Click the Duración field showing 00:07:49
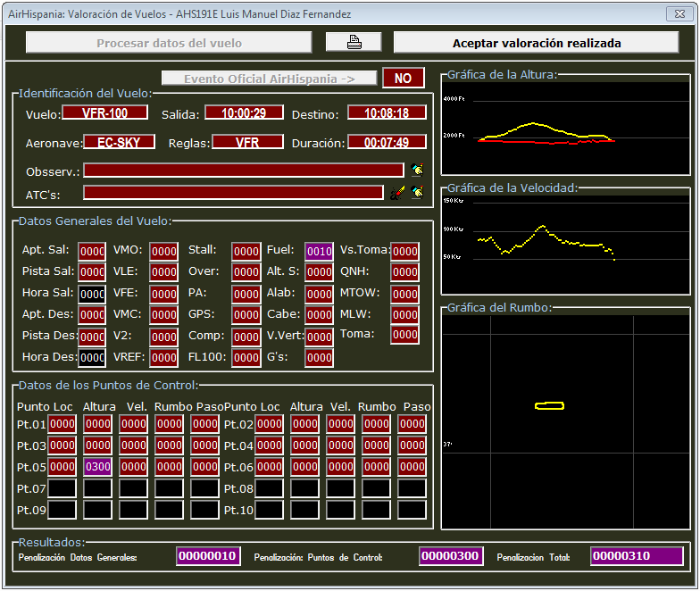Viewport: 700px width, 591px height. [x=387, y=142]
